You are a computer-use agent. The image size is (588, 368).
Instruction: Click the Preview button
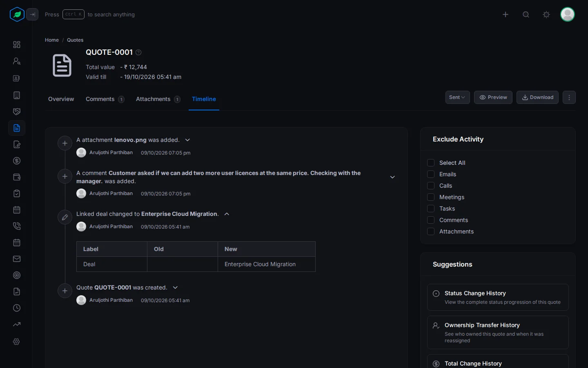[x=493, y=97]
